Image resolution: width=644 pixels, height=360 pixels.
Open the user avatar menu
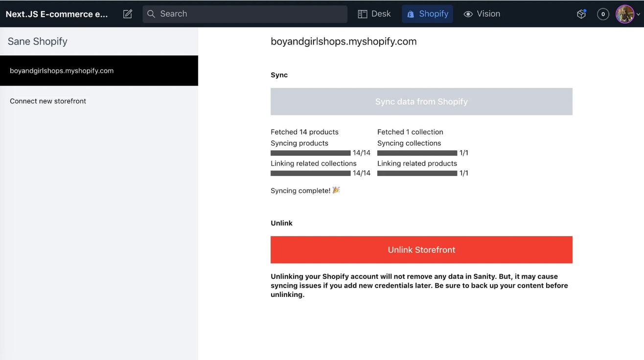pos(625,14)
